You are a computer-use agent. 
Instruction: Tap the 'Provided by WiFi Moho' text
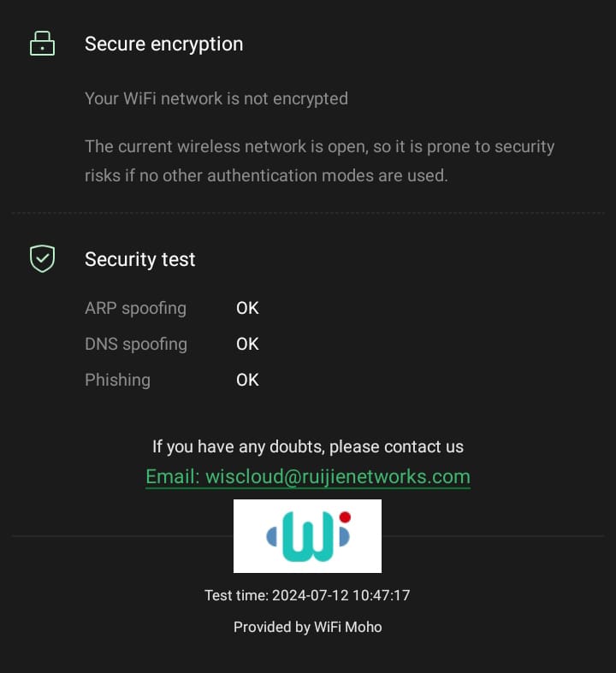coord(307,627)
